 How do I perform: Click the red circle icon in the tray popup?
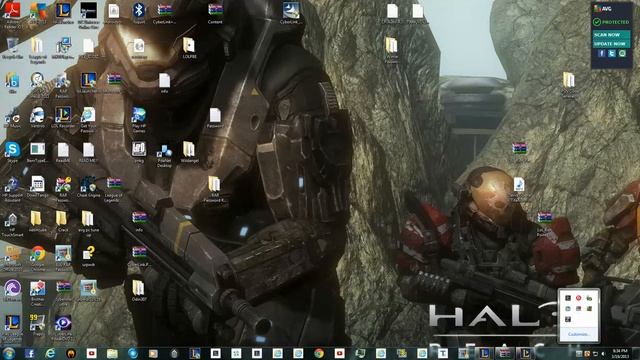[578, 298]
